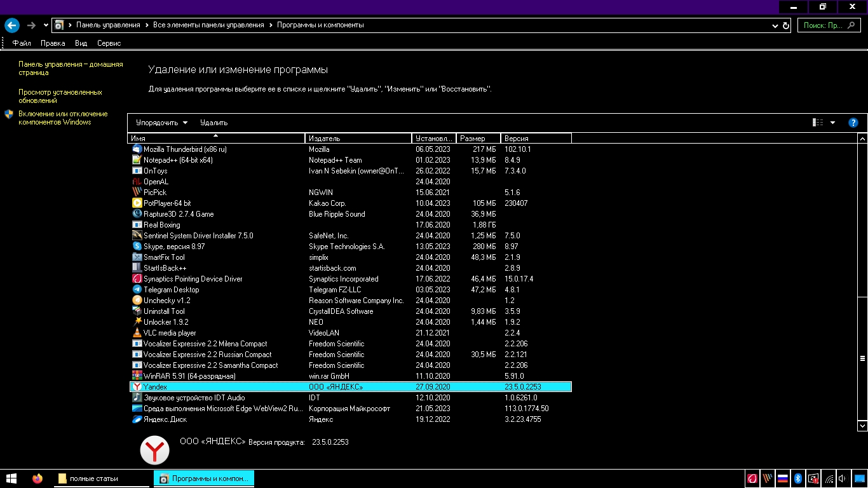This screenshot has width=868, height=488.
Task: Open 'Панель управления – домашняя страница' link
Action: pos(71,69)
